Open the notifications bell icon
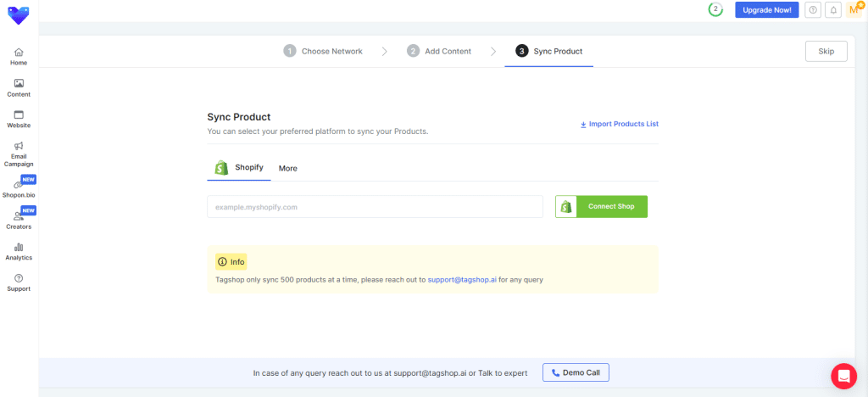This screenshot has height=397, width=868. click(834, 10)
